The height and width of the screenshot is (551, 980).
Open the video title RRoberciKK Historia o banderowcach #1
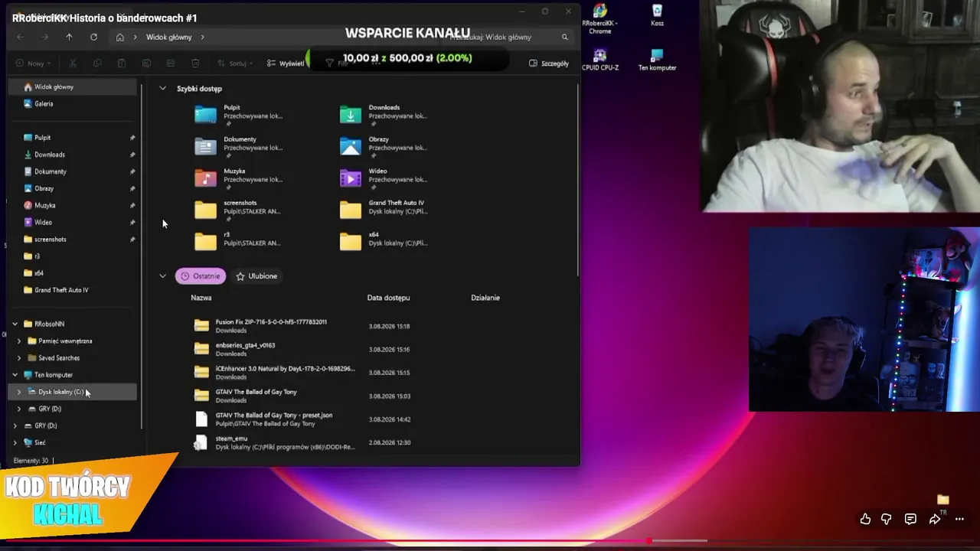click(105, 18)
